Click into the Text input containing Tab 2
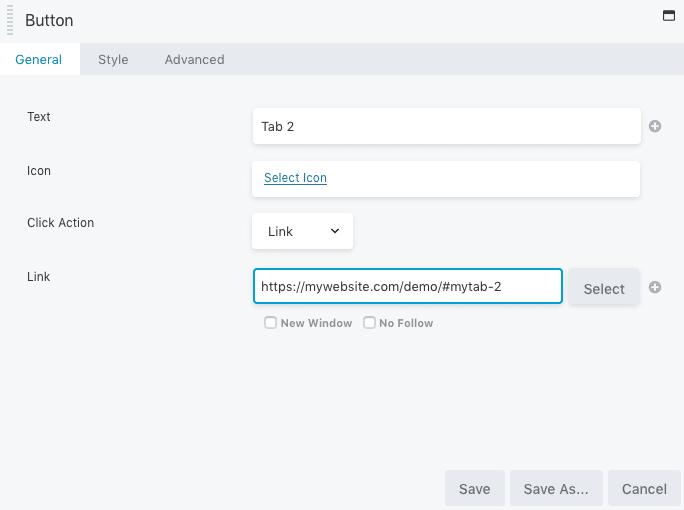This screenshot has height=510, width=684. [x=447, y=127]
